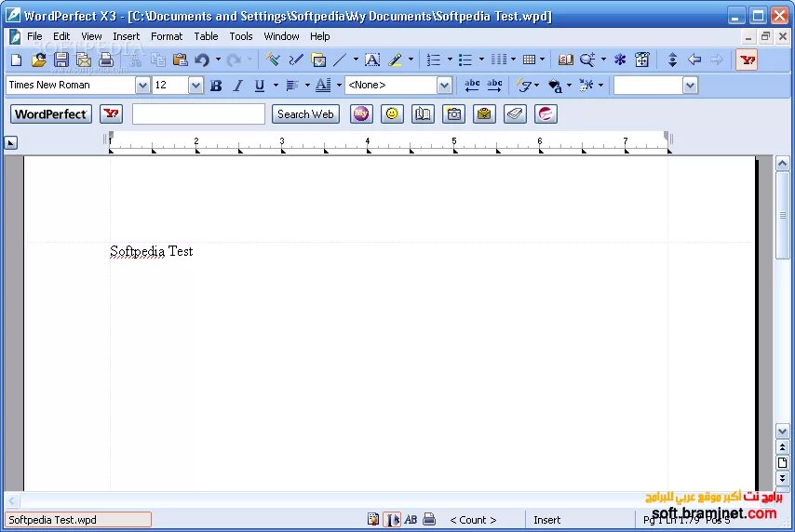The height and width of the screenshot is (532, 795).
Task: Insert table grid icon
Action: [529, 60]
